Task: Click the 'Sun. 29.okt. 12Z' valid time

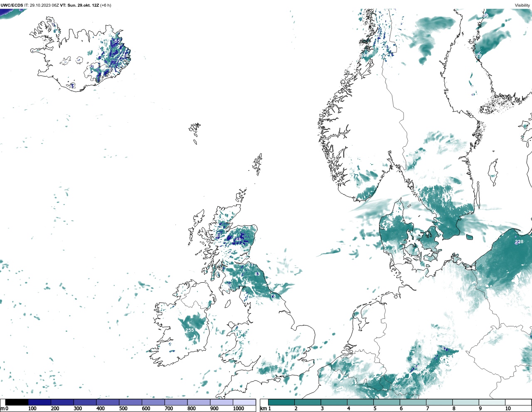Action: 83,5
